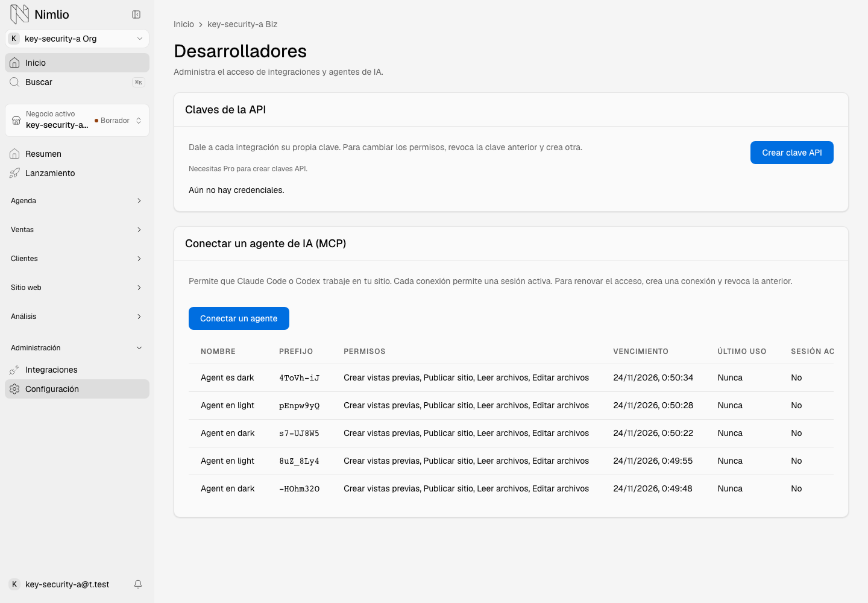This screenshot has height=603, width=868.
Task: Click the Agent es dark row name
Action: [227, 377]
